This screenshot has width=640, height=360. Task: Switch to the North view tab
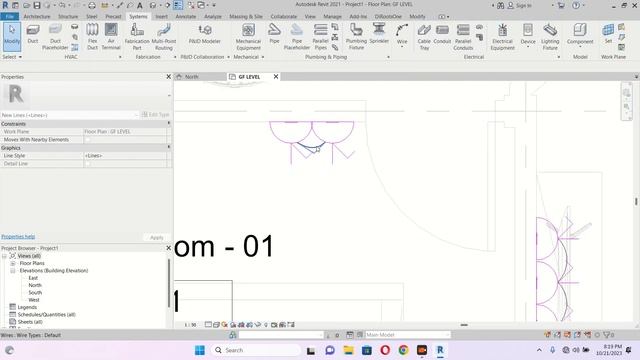tap(192, 77)
